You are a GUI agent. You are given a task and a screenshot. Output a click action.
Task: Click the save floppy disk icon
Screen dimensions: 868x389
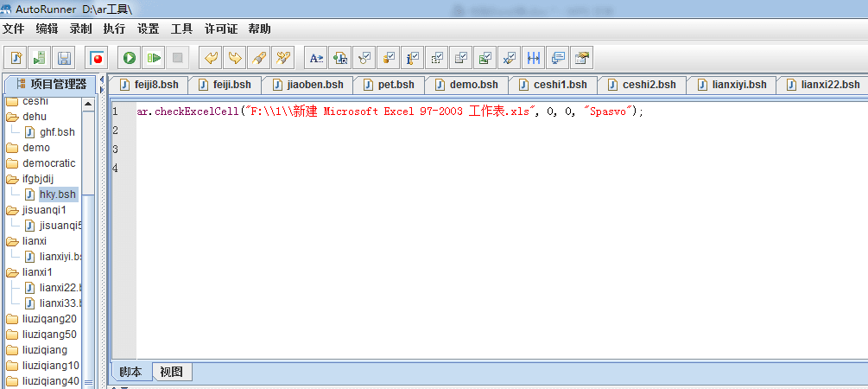63,58
